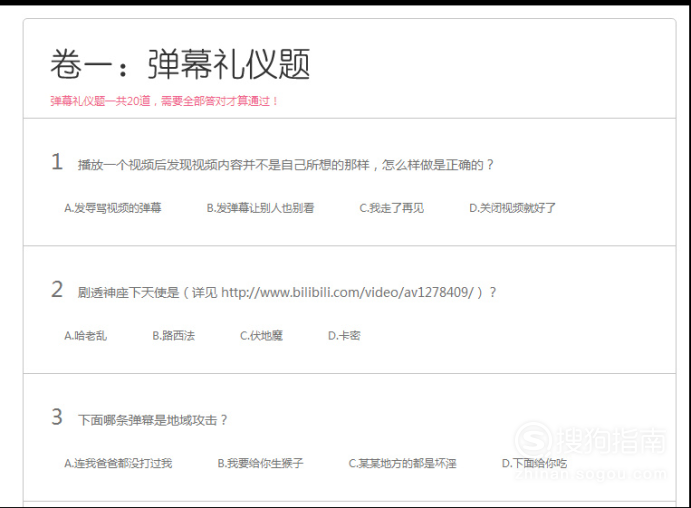This screenshot has width=691, height=508.
Task: Select option C.伏地魔
Action: (261, 336)
